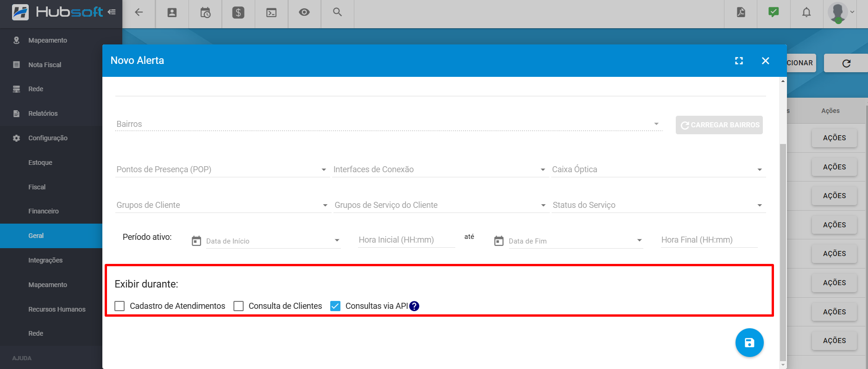The height and width of the screenshot is (369, 868).
Task: Click the first AÇÕES button in the table
Action: click(x=834, y=138)
